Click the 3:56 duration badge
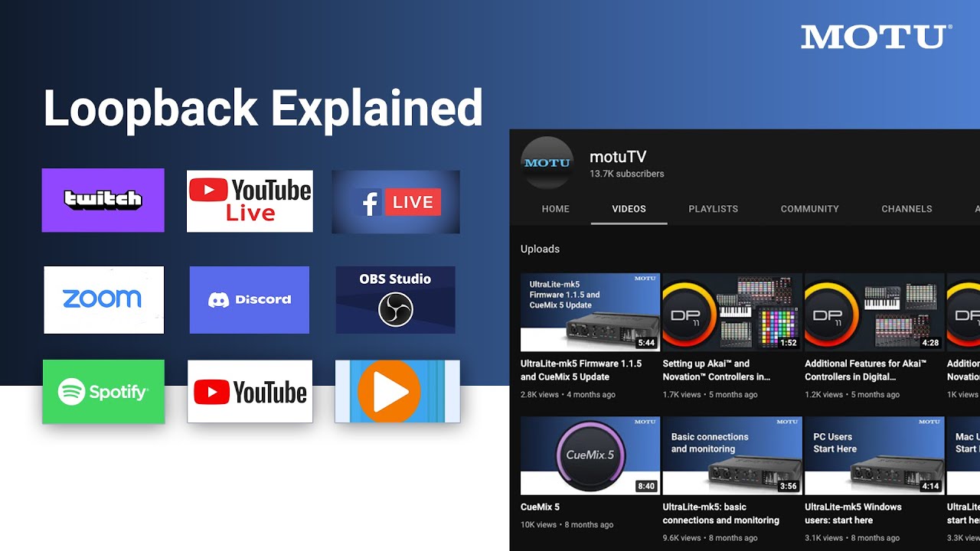The height and width of the screenshot is (551, 980). coord(789,487)
